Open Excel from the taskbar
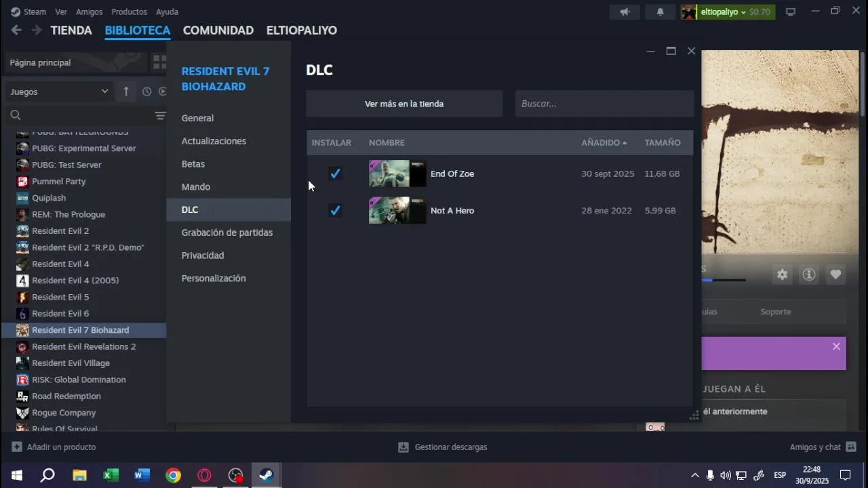Viewport: 868px width, 488px height. 111,475
